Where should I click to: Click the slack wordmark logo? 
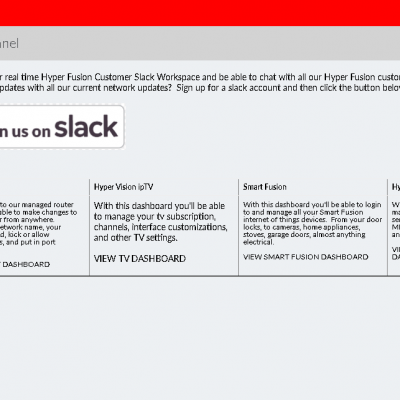[86, 126]
